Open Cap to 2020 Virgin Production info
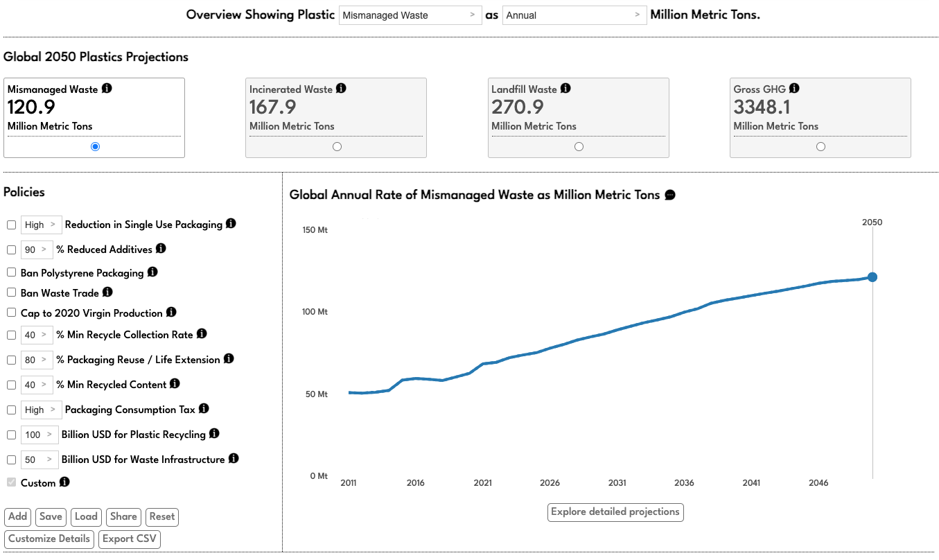This screenshot has height=560, width=939. pyautogui.click(x=171, y=312)
